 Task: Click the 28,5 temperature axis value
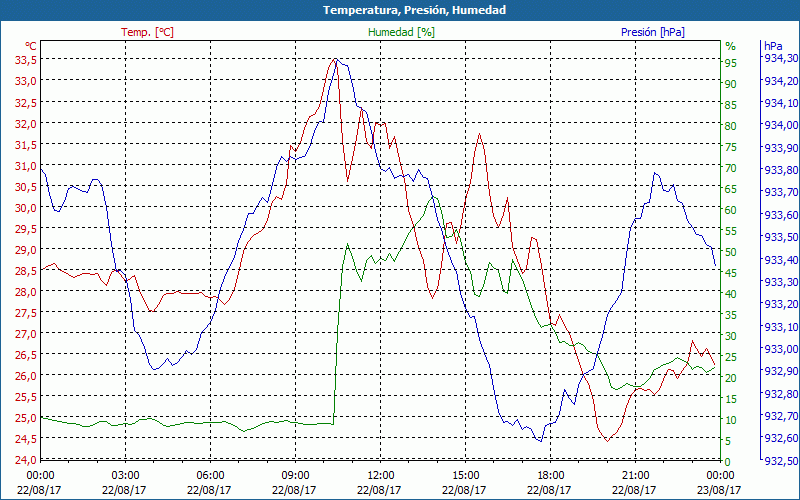pos(25,270)
